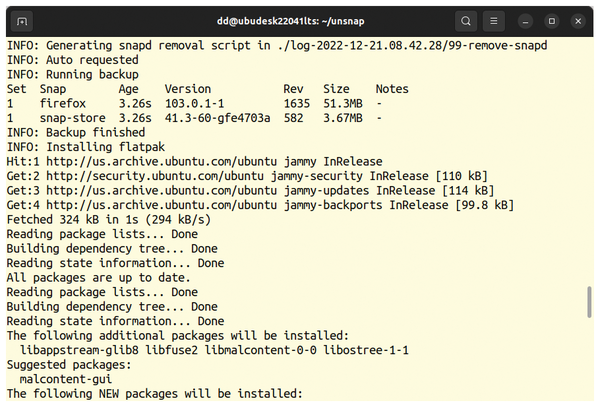Open the hamburger menu

tap(494, 21)
